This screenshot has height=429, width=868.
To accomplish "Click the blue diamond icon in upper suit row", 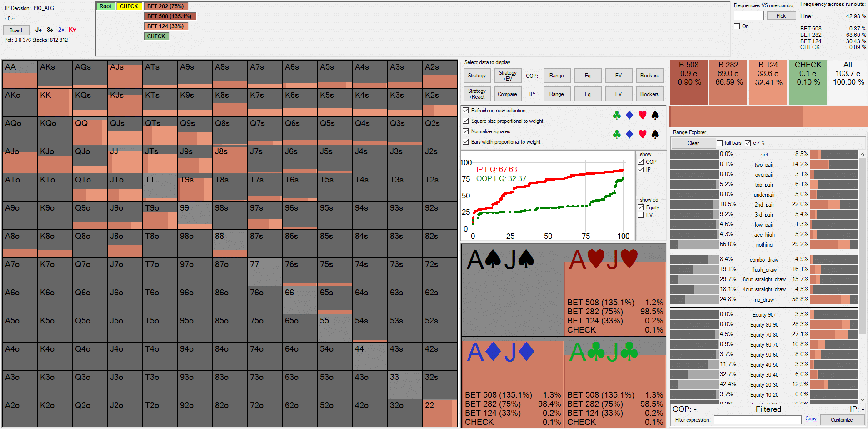I will 629,115.
